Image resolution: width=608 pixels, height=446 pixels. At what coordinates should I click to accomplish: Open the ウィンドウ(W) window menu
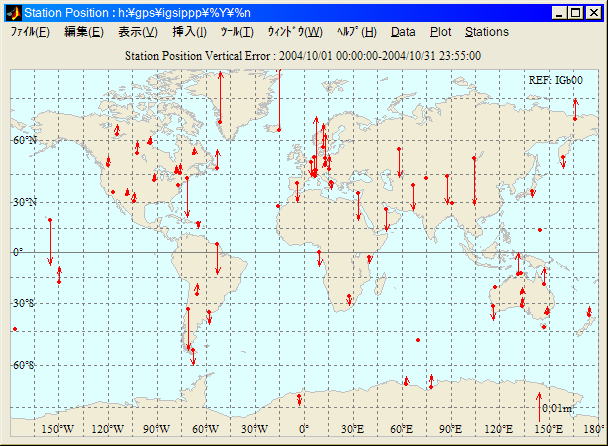[294, 32]
